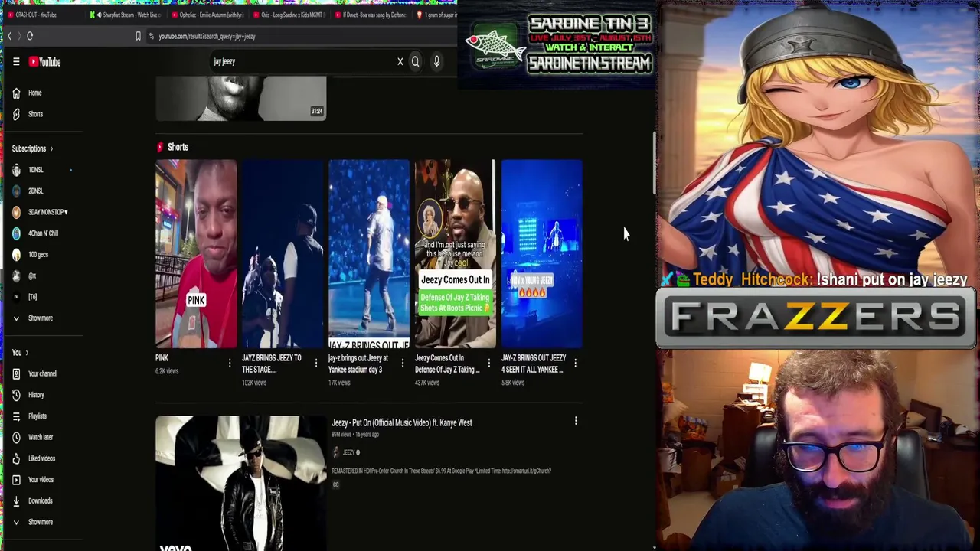The image size is (980, 551).
Task: Open the 'Jeezy Comes Out In Defense' short
Action: (x=456, y=254)
